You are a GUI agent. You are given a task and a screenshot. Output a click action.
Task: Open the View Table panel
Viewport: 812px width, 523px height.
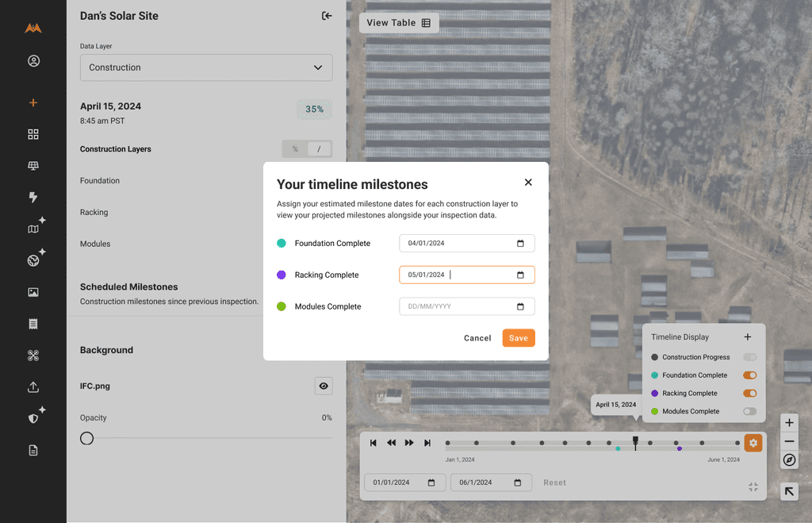[x=398, y=22]
